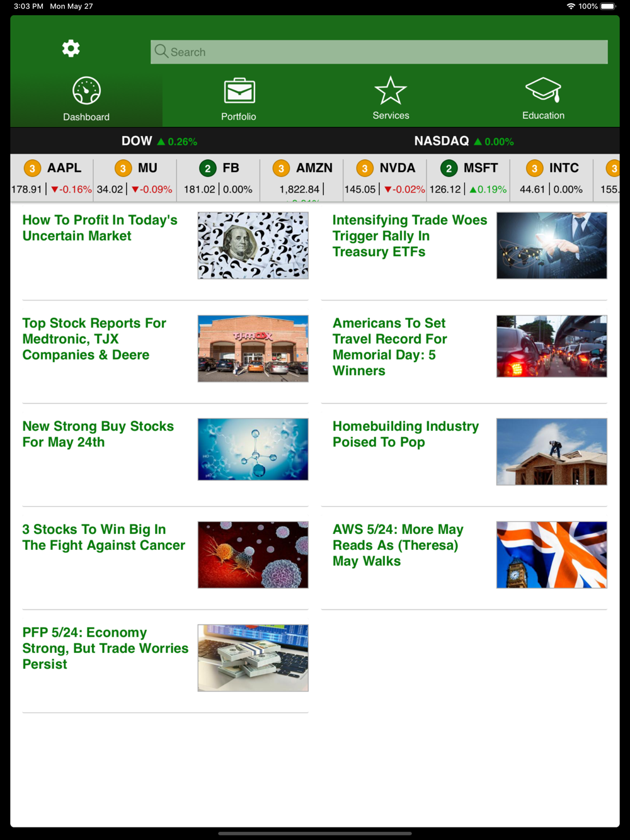Tap the cash stacks on keyboard thumbnail

tap(253, 659)
